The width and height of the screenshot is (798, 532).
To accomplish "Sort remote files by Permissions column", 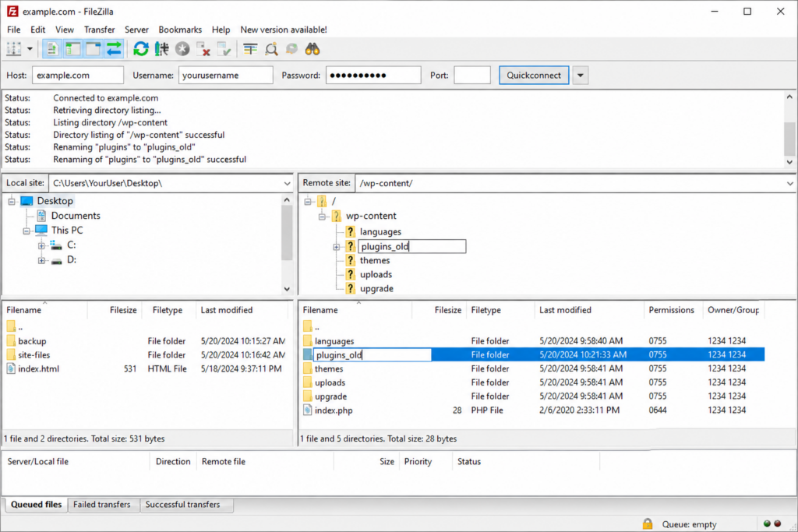I will (x=672, y=310).
